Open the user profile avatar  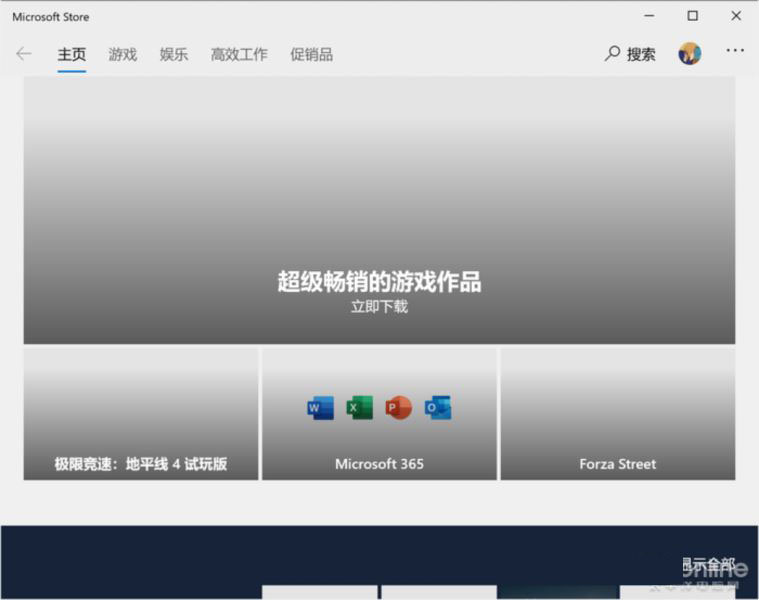click(x=689, y=54)
